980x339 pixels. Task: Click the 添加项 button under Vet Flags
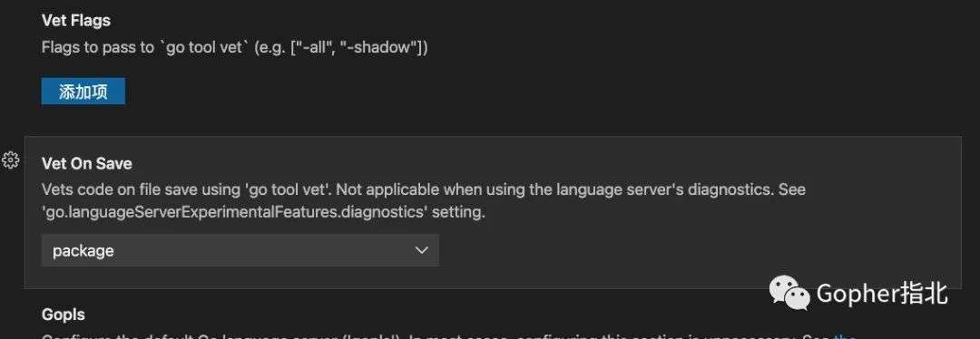tap(83, 92)
